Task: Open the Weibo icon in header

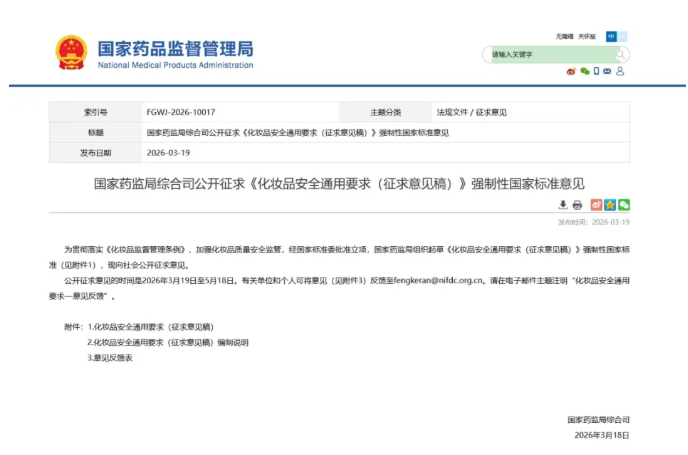Action: point(571,71)
